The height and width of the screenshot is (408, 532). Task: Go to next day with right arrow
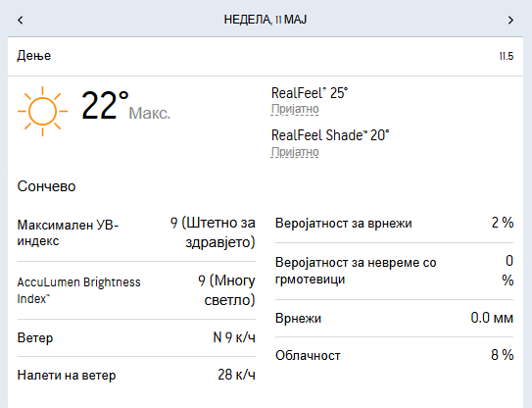pyautogui.click(x=510, y=20)
